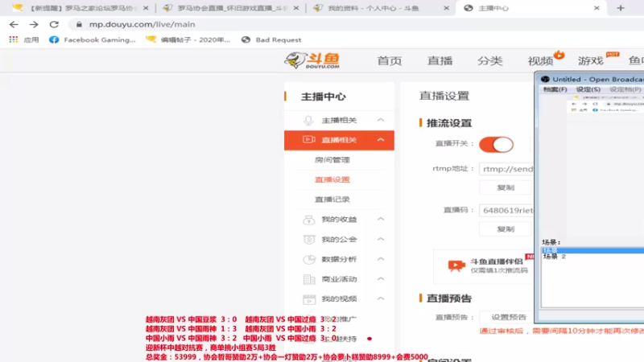Open 直播记录 in sidebar

[x=332, y=200]
